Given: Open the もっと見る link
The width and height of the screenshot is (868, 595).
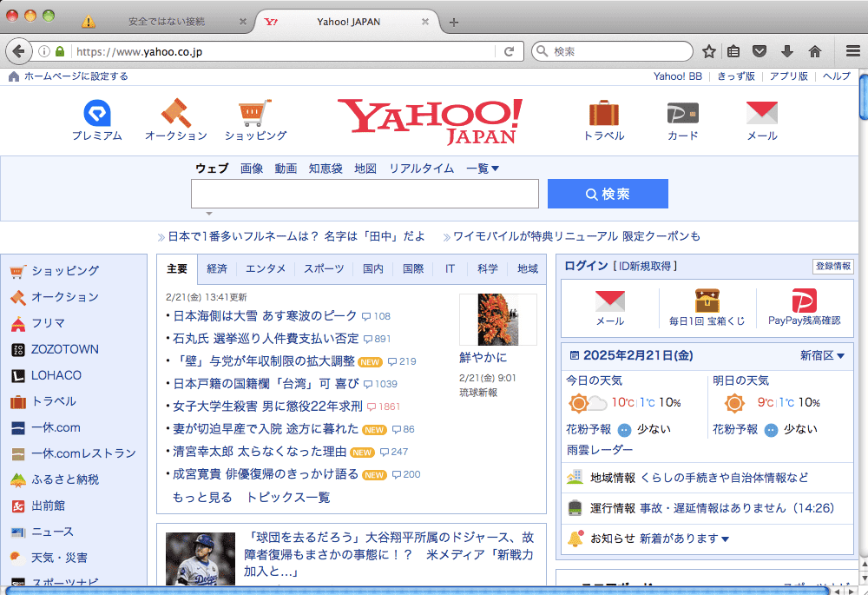Looking at the screenshot, I should tap(202, 497).
